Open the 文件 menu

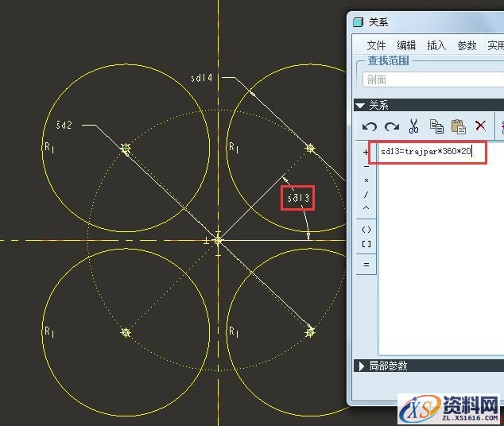point(376,45)
